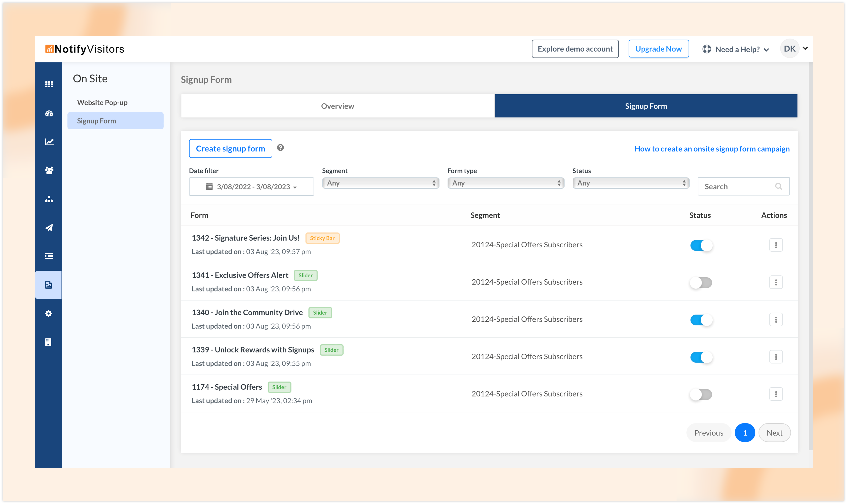
Task: Open the Date filter range dropdown
Action: pos(251,186)
